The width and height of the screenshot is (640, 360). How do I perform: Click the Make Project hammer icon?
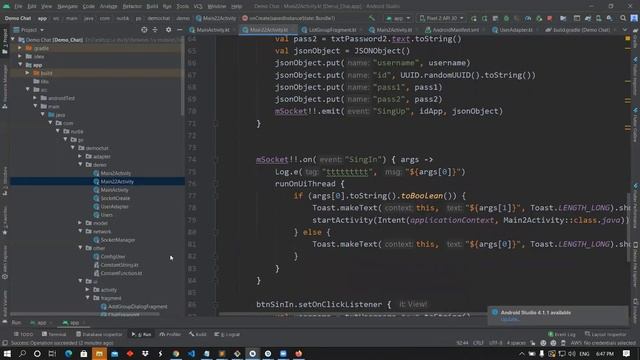(x=371, y=18)
